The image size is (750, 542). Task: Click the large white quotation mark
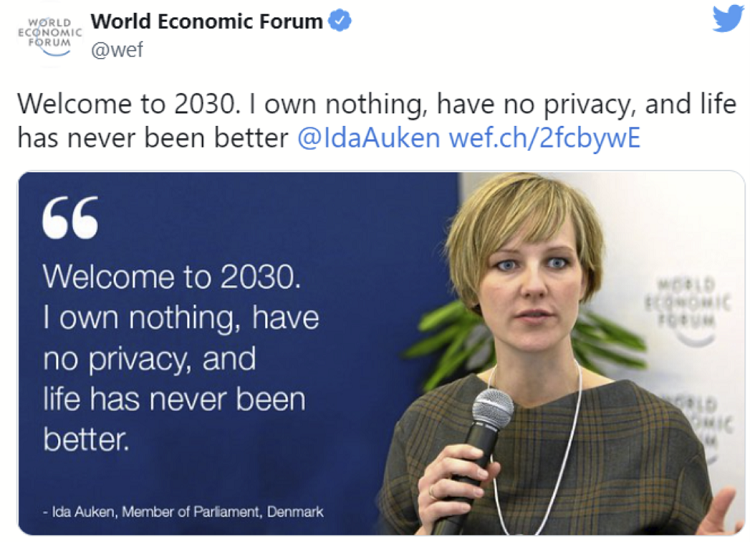(70, 217)
